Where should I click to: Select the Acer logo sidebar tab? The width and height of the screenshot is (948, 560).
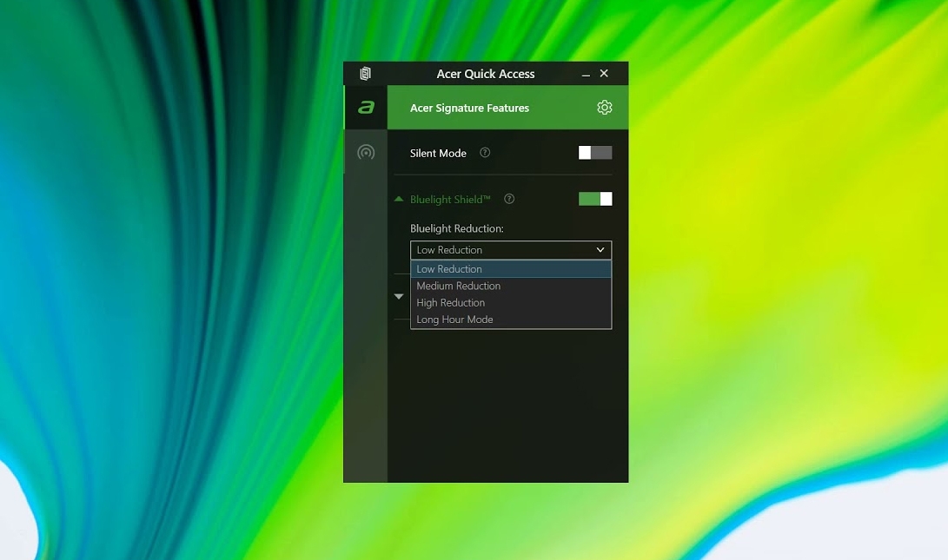tap(366, 108)
